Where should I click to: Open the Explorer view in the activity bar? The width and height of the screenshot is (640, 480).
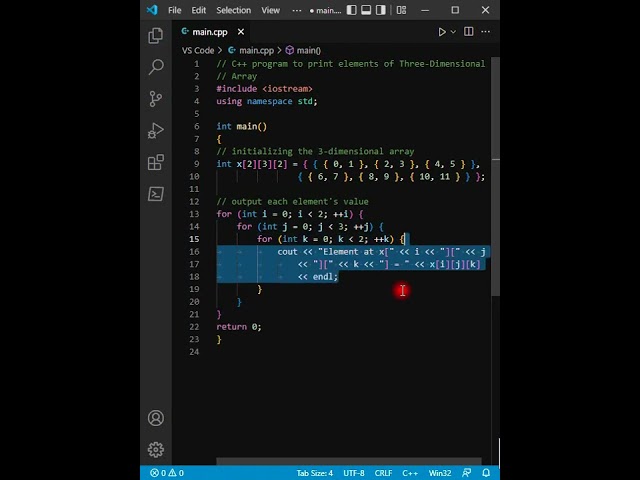pyautogui.click(x=156, y=36)
